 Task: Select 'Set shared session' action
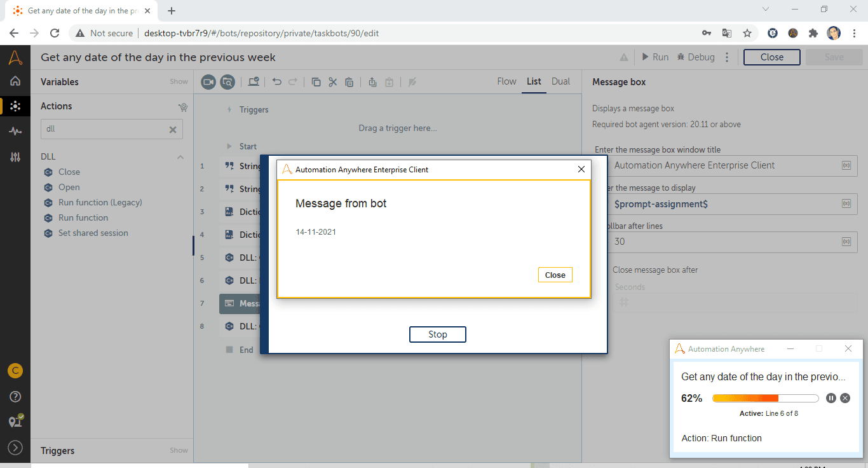[x=93, y=233]
